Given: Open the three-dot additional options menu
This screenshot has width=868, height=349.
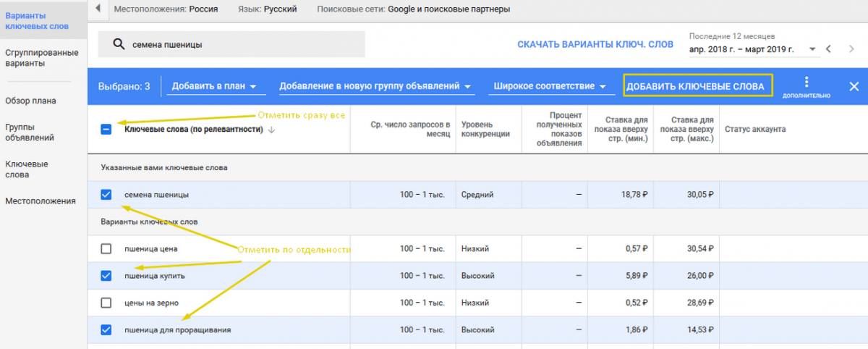Looking at the screenshot, I should click(x=807, y=82).
